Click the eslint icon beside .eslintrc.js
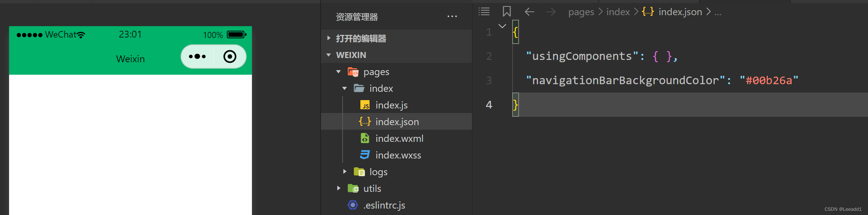The image size is (868, 215). 353,205
